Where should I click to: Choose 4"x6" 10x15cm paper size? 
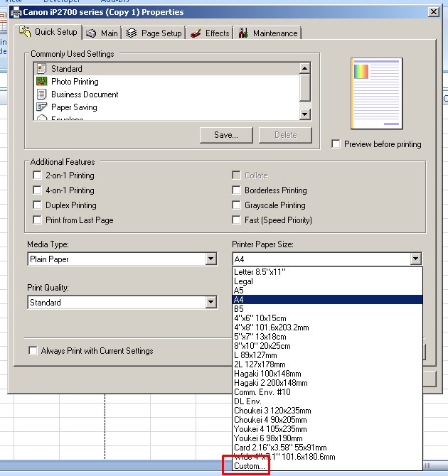327,318
